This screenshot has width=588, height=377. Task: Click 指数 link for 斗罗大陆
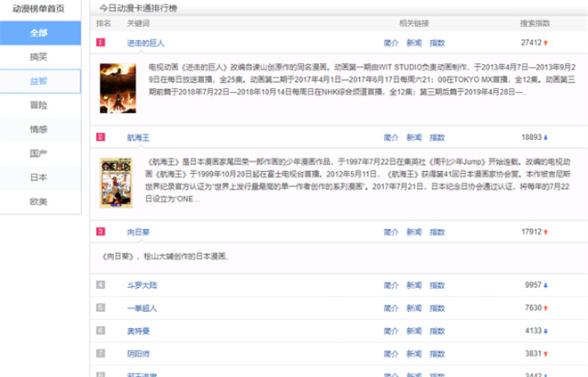tap(437, 285)
